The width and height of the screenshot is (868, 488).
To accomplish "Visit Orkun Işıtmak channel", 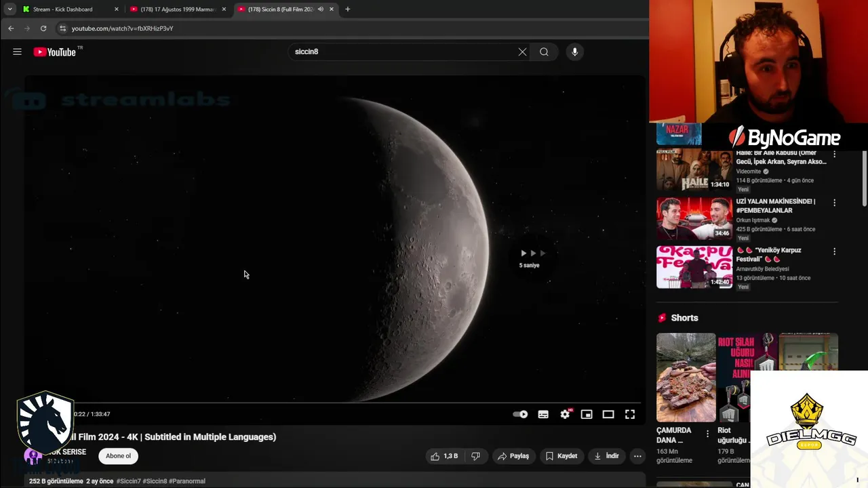I will [x=753, y=220].
